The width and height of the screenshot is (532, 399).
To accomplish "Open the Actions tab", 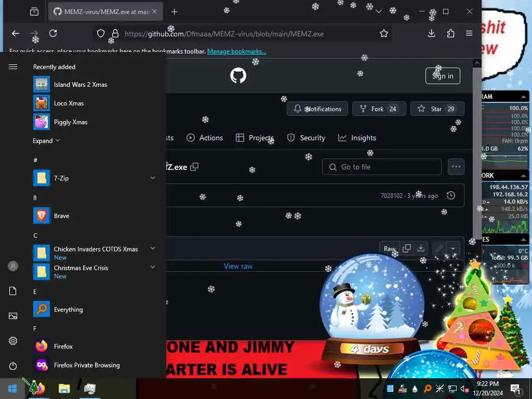I will pos(205,138).
